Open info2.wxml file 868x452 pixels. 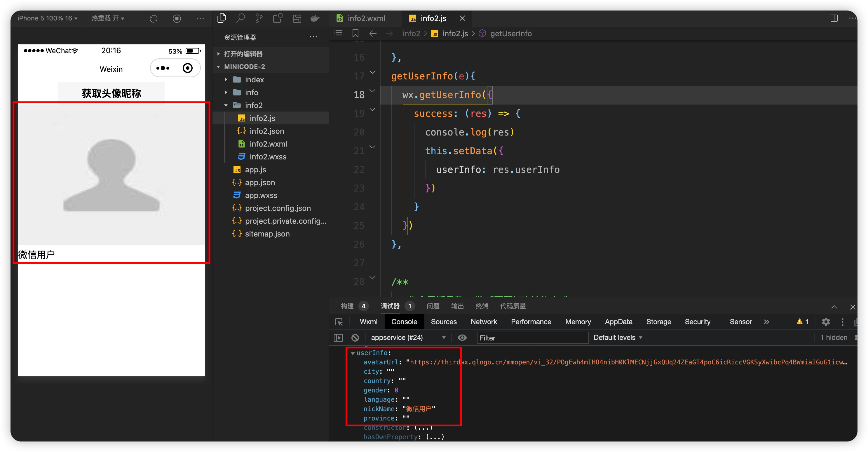[x=268, y=144]
